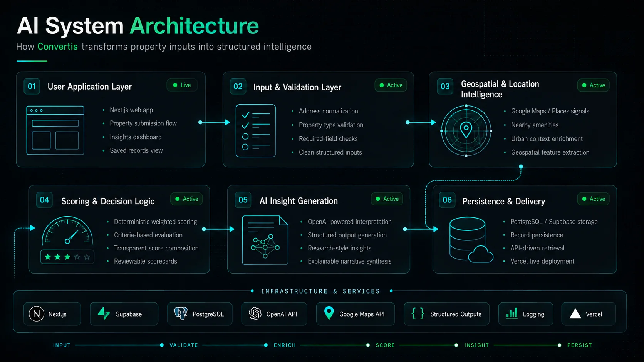
Task: Click the Active badge on Scoring & Decision Logic
Action: coord(187,199)
